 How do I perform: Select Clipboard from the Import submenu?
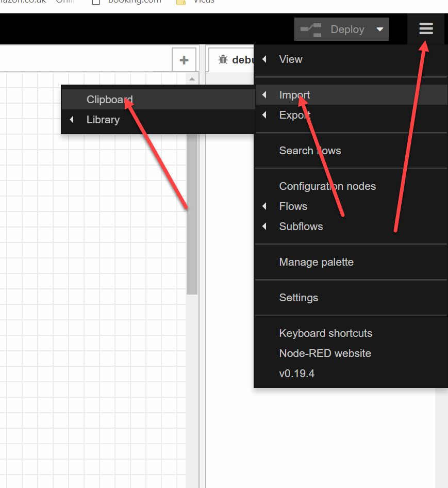pos(109,100)
